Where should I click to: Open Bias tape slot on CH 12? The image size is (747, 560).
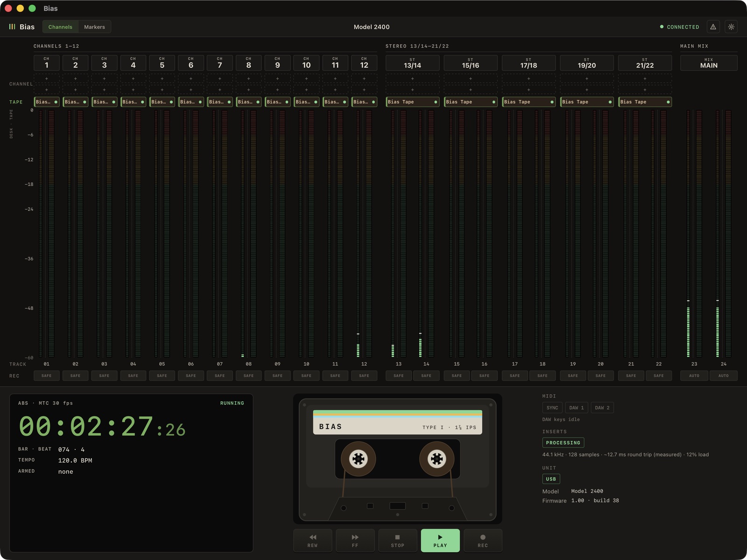click(x=364, y=102)
